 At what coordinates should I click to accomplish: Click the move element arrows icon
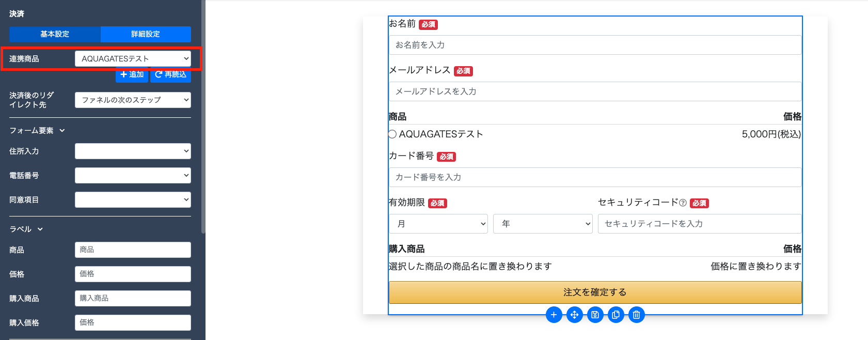pos(574,315)
